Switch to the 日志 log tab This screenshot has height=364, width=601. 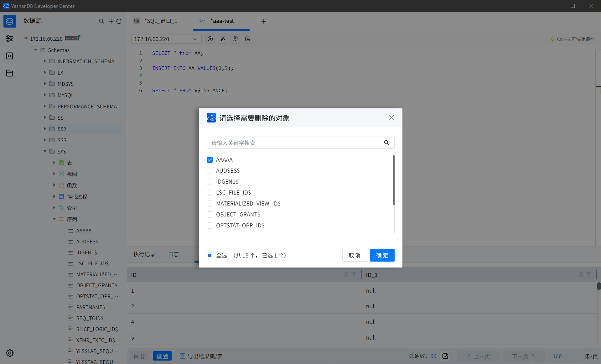173,254
